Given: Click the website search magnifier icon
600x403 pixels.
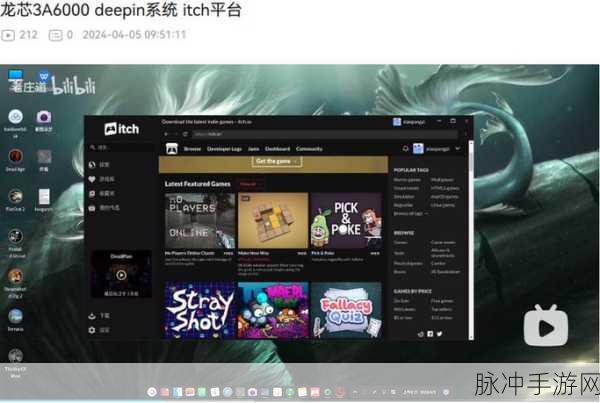Looking at the screenshot, I should [x=405, y=148].
